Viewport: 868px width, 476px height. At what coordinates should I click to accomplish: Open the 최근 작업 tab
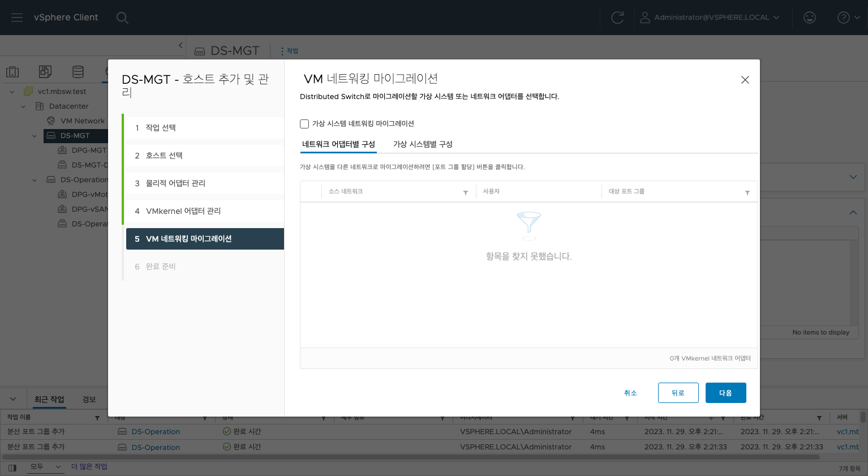click(49, 399)
